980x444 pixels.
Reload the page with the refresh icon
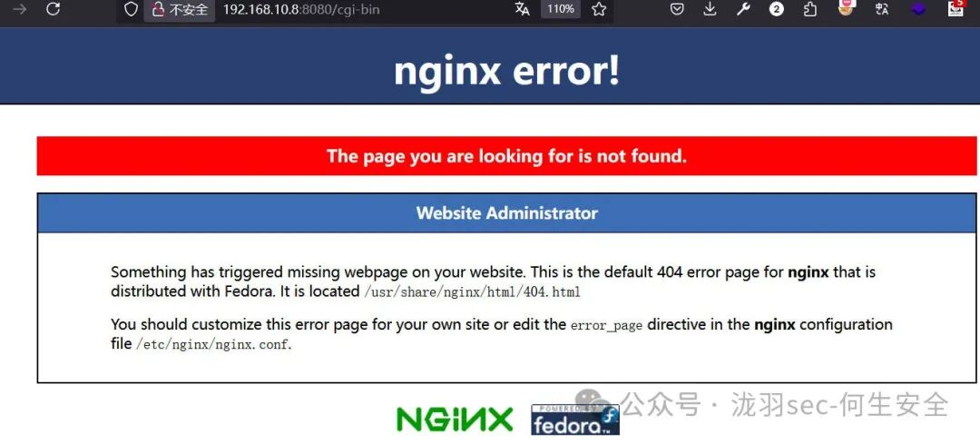tap(54, 9)
